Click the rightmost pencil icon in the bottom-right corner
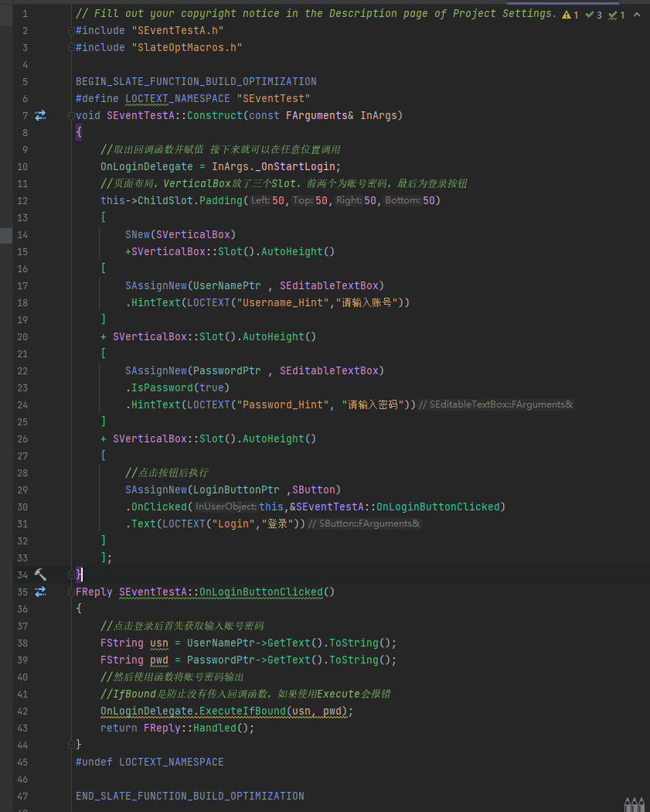The height and width of the screenshot is (812, 650). [x=642, y=804]
